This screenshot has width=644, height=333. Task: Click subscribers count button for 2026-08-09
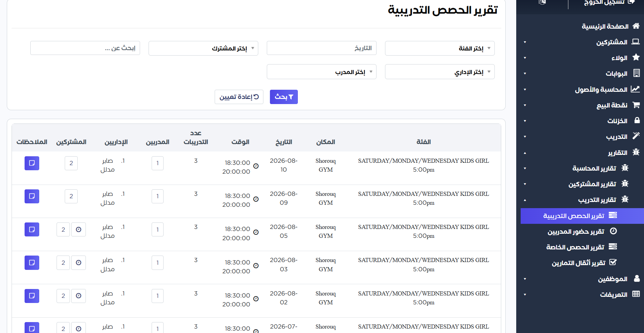71,196
